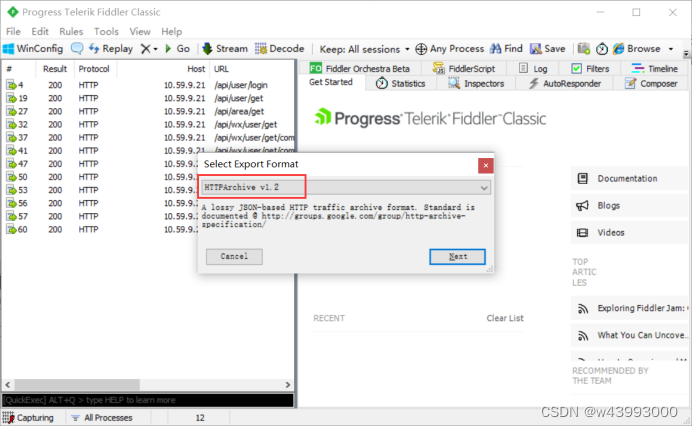Sort by Protocol column header

coord(94,69)
